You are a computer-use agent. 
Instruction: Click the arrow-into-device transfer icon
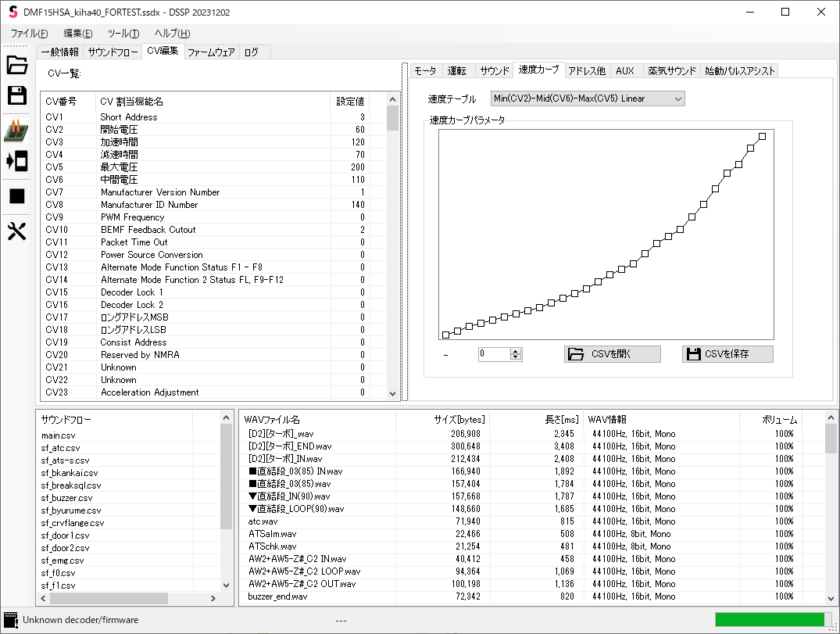pyautogui.click(x=17, y=162)
